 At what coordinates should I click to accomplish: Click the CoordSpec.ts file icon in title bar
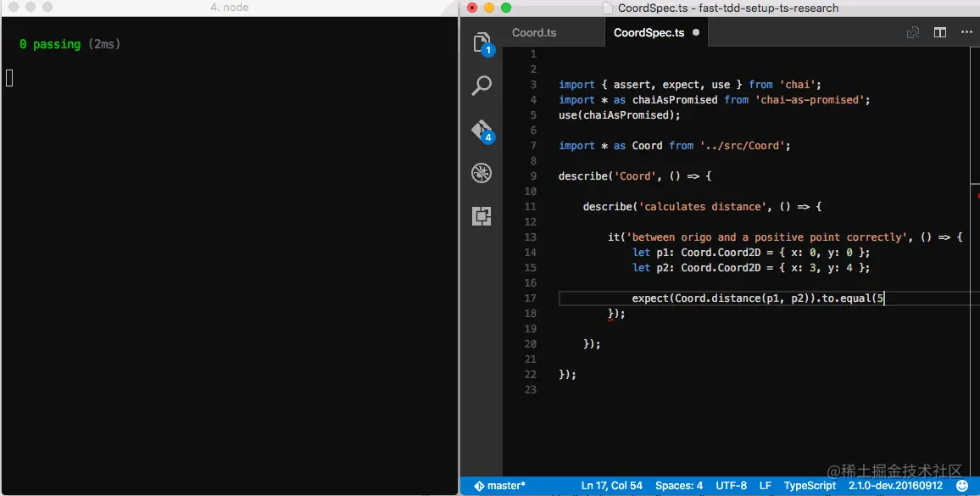[608, 8]
